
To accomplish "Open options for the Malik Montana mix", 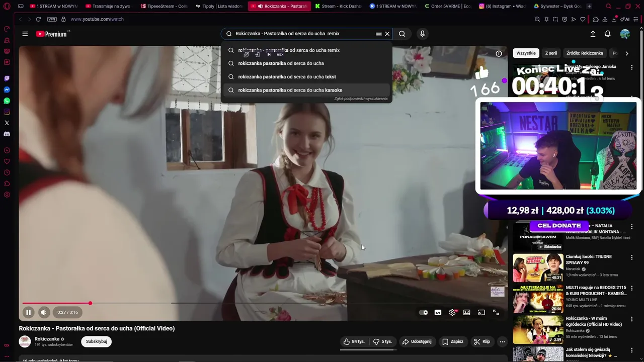I will pos(632,227).
